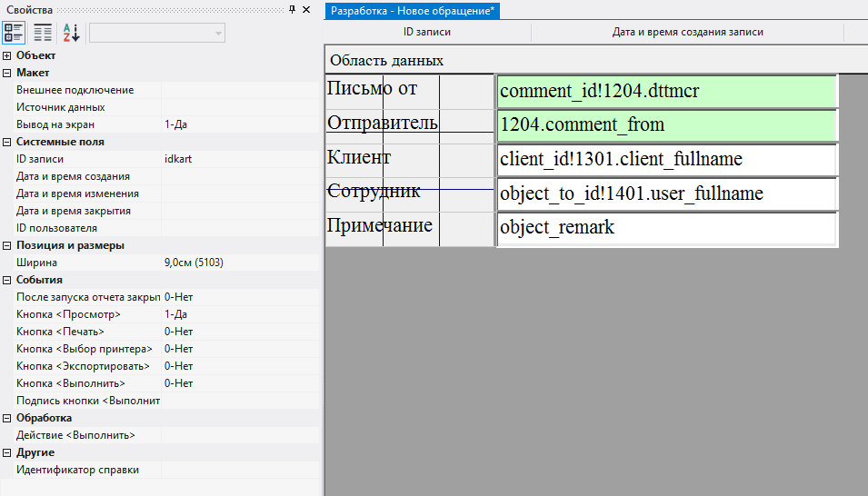The width and height of the screenshot is (868, 496).
Task: Switch properties to categorized view
Action: (15, 33)
